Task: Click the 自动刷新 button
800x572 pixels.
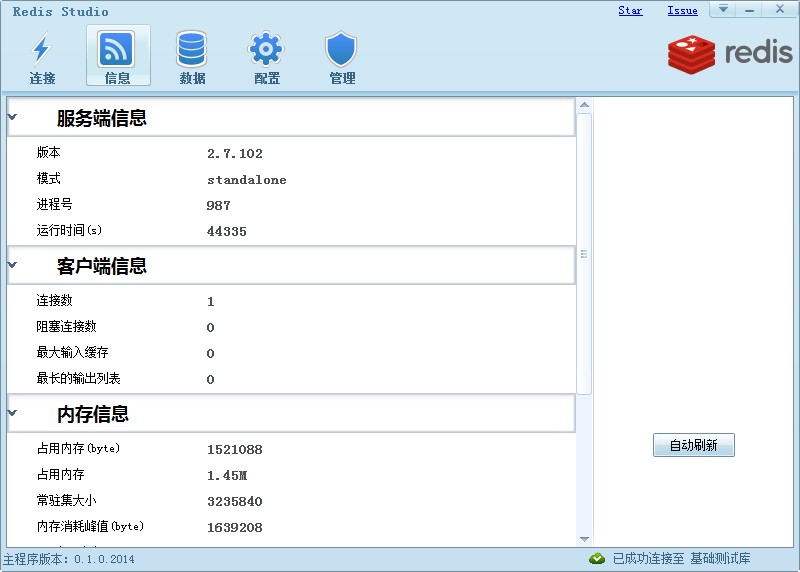Action: [693, 445]
